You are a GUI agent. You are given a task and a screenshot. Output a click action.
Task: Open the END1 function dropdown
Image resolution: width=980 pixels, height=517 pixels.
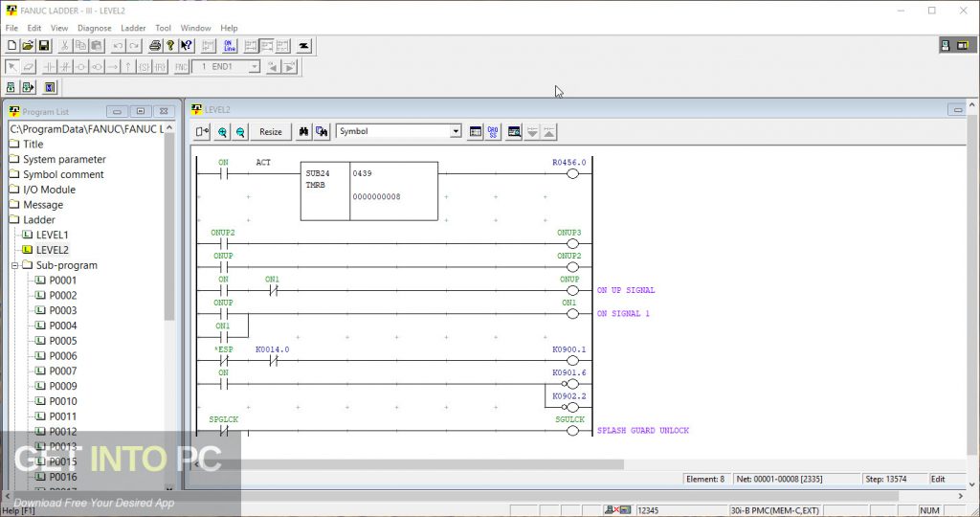[x=254, y=66]
